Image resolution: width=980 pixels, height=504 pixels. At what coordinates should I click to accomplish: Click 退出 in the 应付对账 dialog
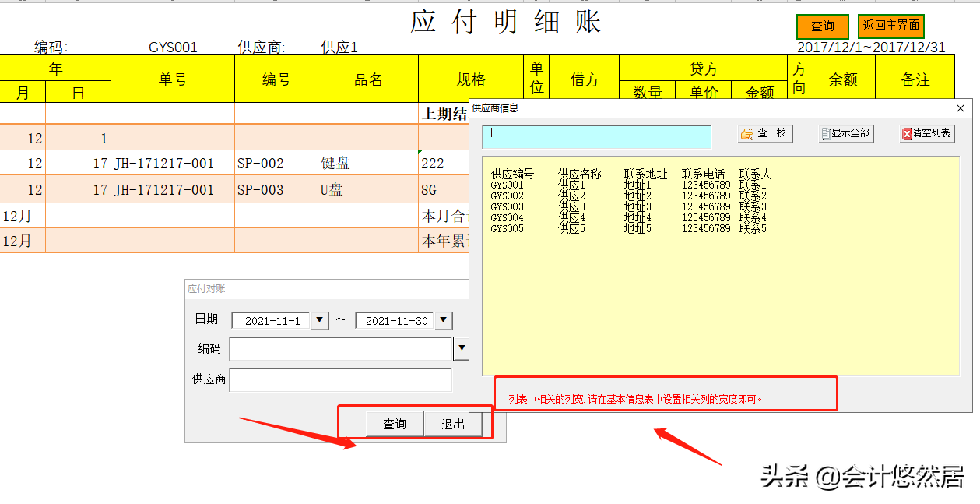[x=453, y=424]
